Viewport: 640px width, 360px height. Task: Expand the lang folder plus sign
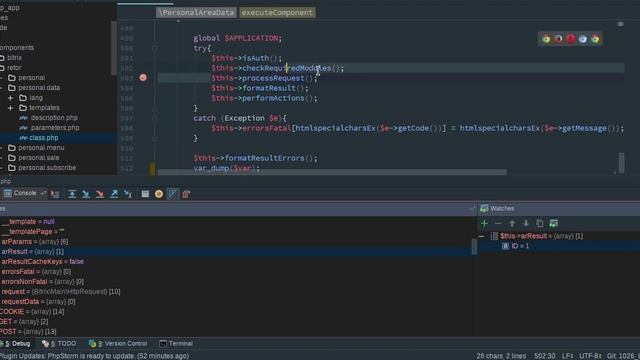pos(10,98)
